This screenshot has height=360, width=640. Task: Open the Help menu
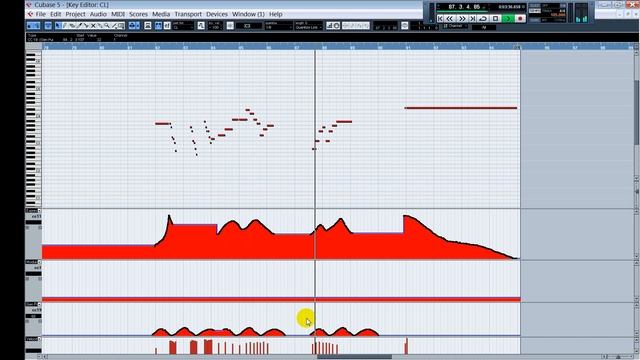pyautogui.click(x=276, y=14)
